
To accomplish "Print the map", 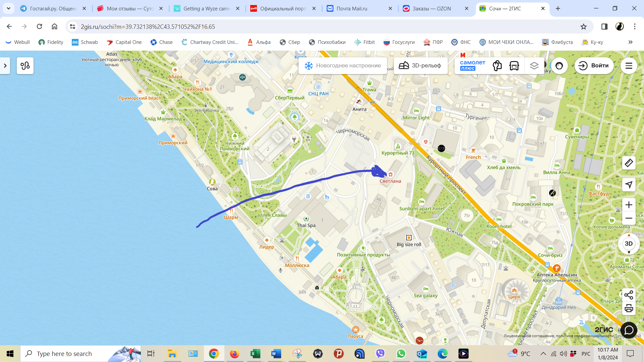I will pyautogui.click(x=629, y=308).
